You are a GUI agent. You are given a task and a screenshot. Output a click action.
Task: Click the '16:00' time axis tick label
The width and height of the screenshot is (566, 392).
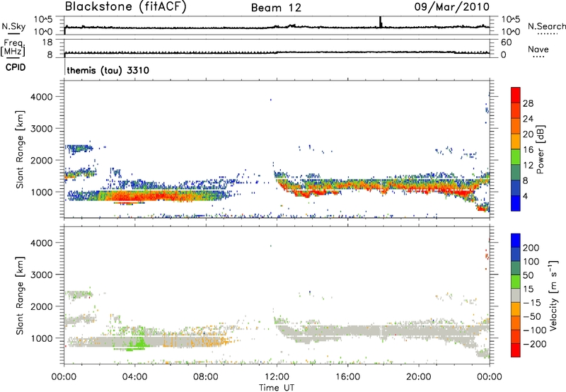347,377
